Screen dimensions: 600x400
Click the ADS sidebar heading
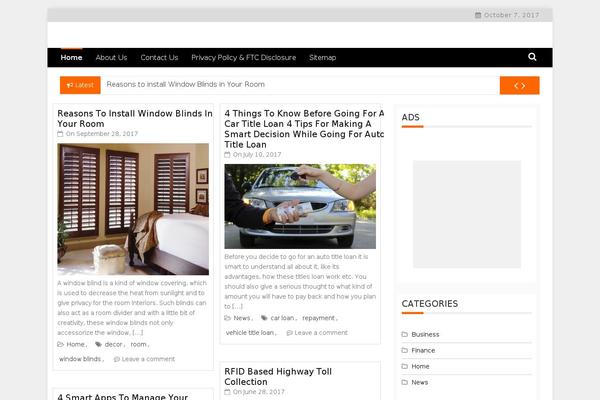(x=411, y=118)
